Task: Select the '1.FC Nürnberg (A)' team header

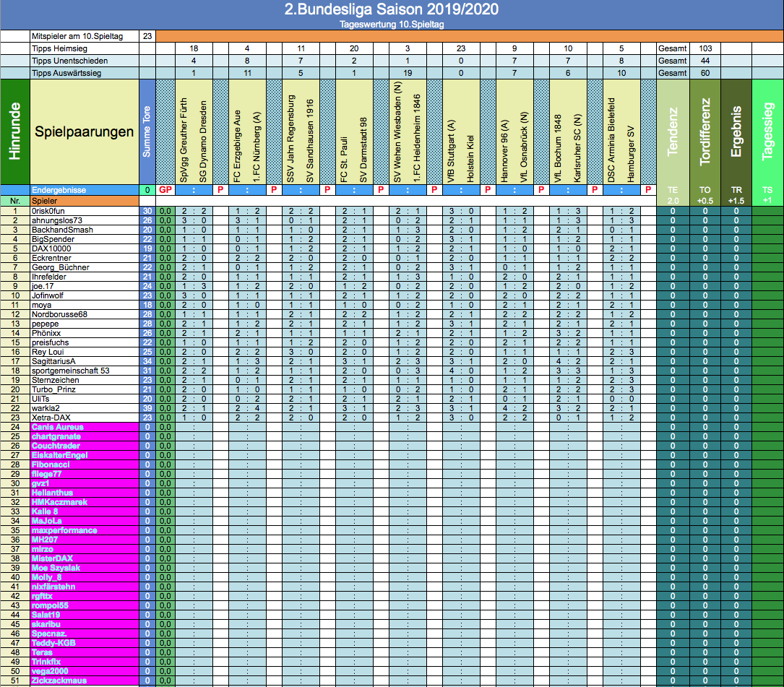Action: point(257,147)
